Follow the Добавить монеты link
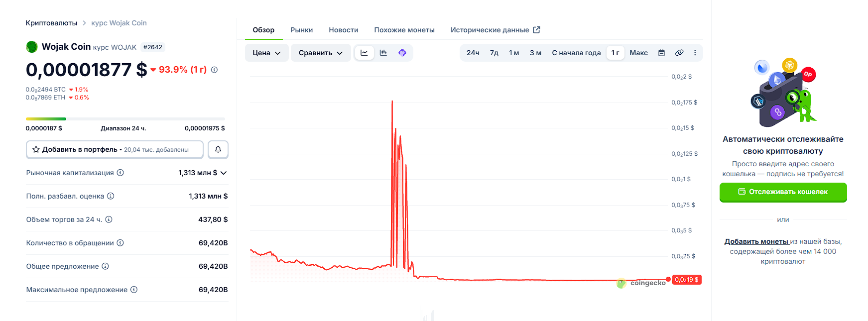 tap(756, 241)
